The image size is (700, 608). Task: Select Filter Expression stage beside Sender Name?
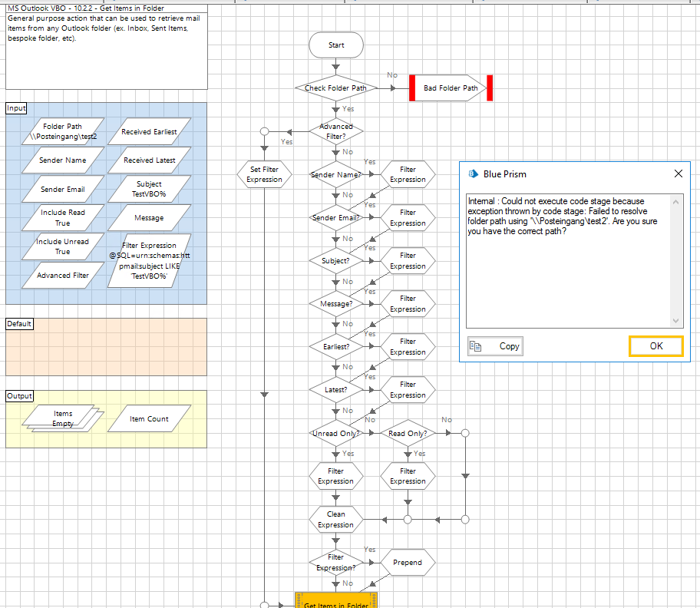tap(408, 174)
